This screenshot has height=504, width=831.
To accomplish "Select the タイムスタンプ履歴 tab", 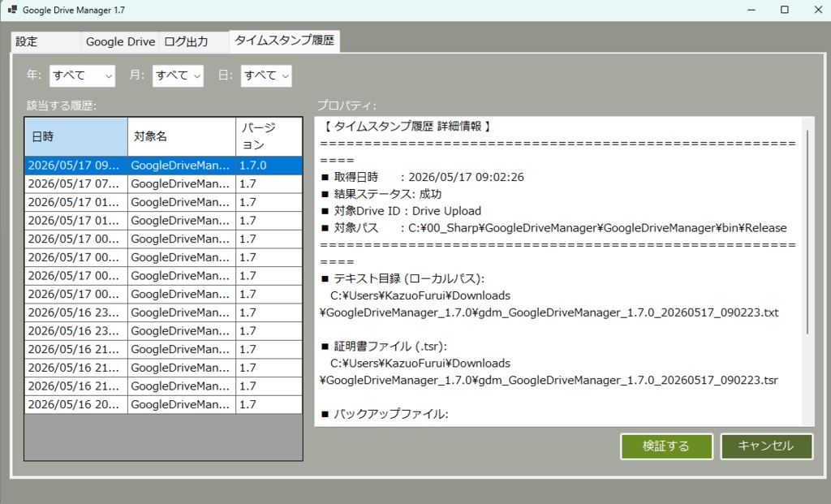I will click(285, 41).
